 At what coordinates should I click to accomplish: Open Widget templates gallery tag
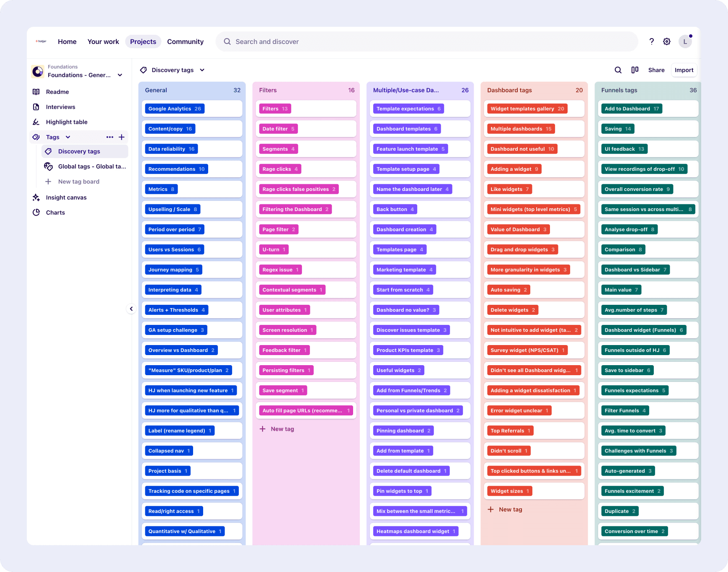pyautogui.click(x=527, y=108)
